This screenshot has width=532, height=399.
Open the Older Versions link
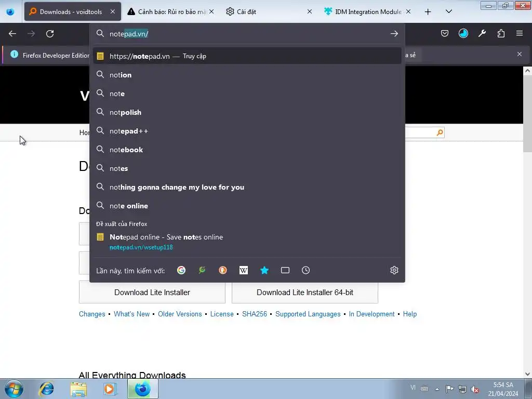coord(180,314)
